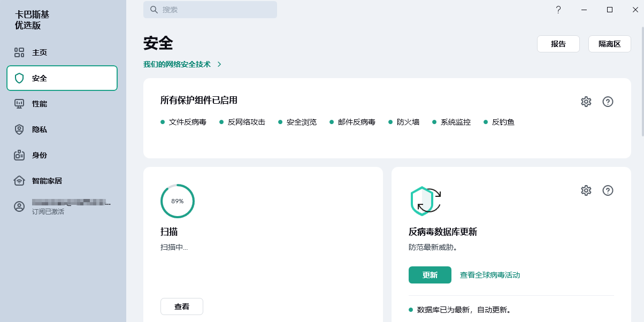The image size is (644, 322).
Task: Click the 卡巴斯基 优选版 product title
Action: pos(32,20)
